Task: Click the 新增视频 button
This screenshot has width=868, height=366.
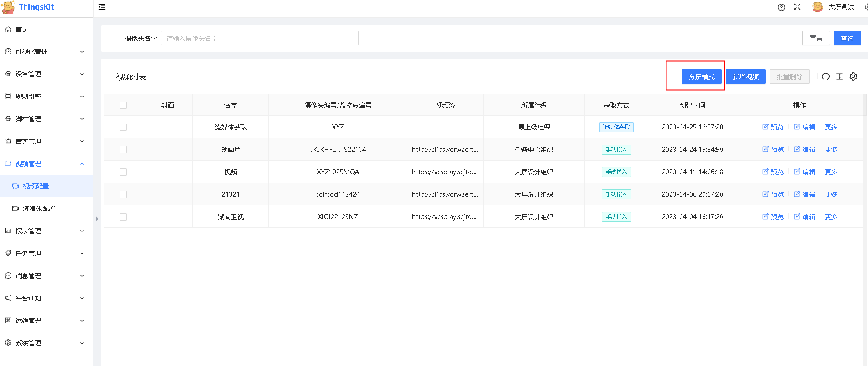Action: pyautogui.click(x=745, y=76)
